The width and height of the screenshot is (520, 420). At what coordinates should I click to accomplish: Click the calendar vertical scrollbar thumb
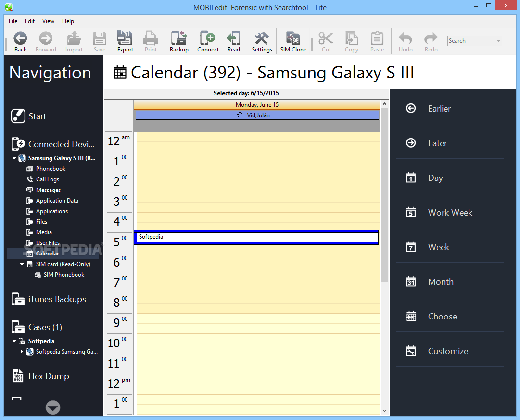pyautogui.click(x=385, y=195)
